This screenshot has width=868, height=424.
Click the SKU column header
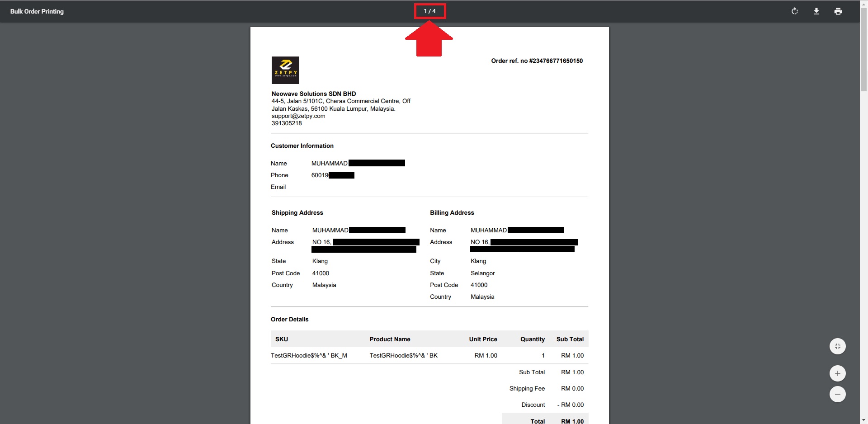click(x=282, y=339)
